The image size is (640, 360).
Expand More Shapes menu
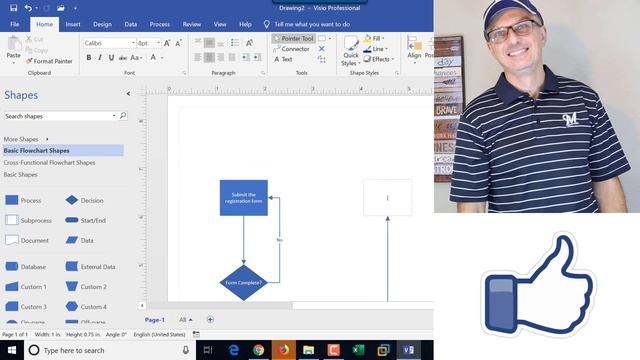pos(26,139)
